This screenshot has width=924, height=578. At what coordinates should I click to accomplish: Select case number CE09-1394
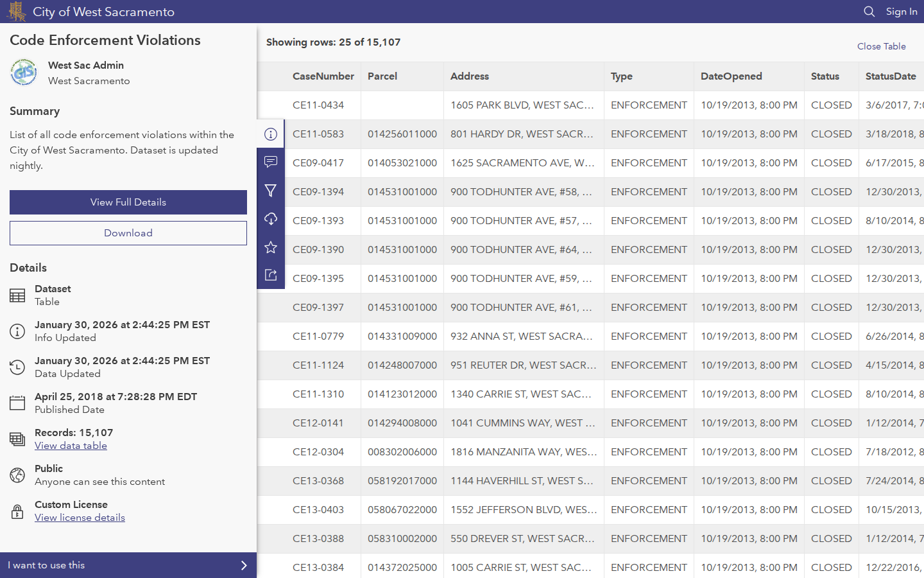[318, 192]
